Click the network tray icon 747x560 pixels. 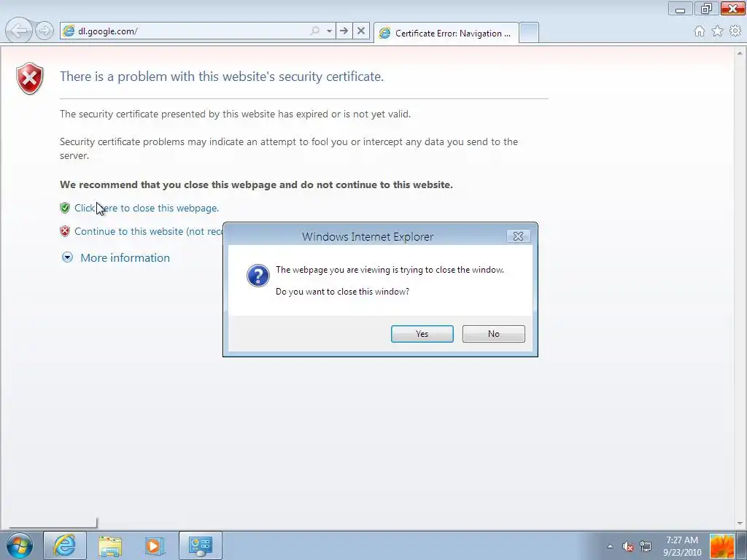(x=646, y=546)
